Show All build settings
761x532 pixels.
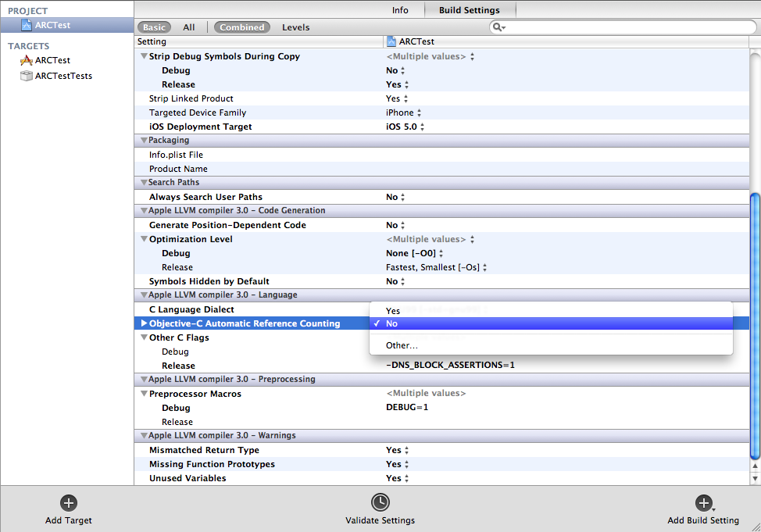pos(189,27)
